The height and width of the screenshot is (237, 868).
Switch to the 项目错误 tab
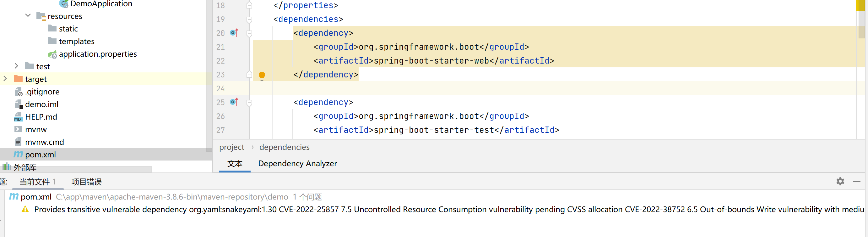point(86,182)
